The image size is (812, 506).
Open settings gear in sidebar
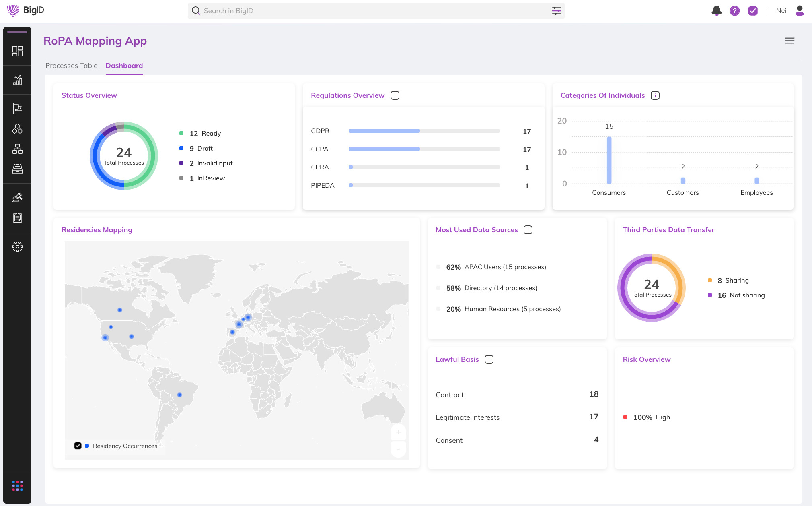pos(17,246)
